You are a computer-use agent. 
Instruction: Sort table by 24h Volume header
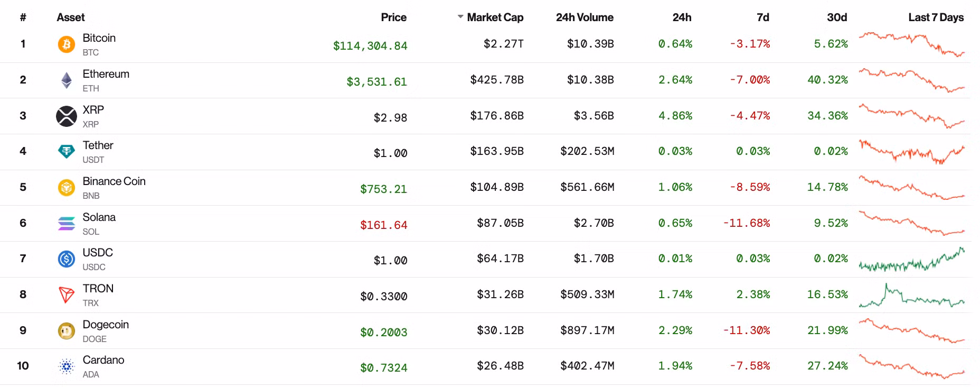click(584, 17)
